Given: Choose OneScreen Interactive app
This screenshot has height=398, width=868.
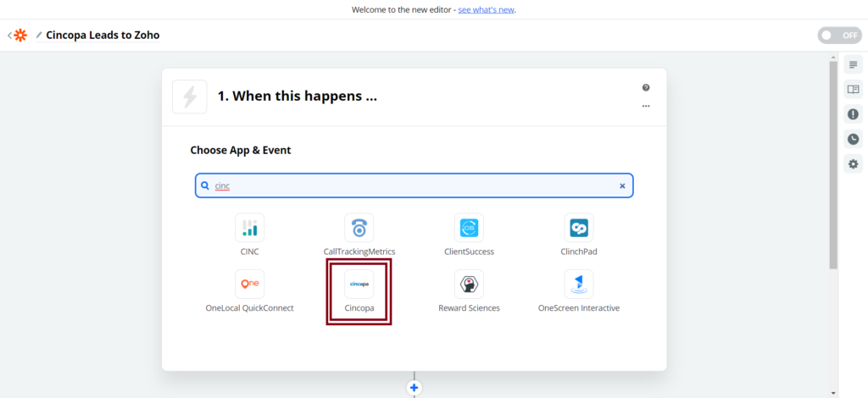Looking at the screenshot, I should coord(579,284).
